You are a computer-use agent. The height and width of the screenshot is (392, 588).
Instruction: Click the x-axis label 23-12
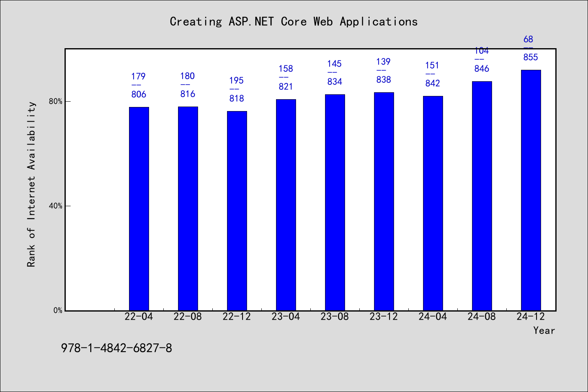(384, 316)
